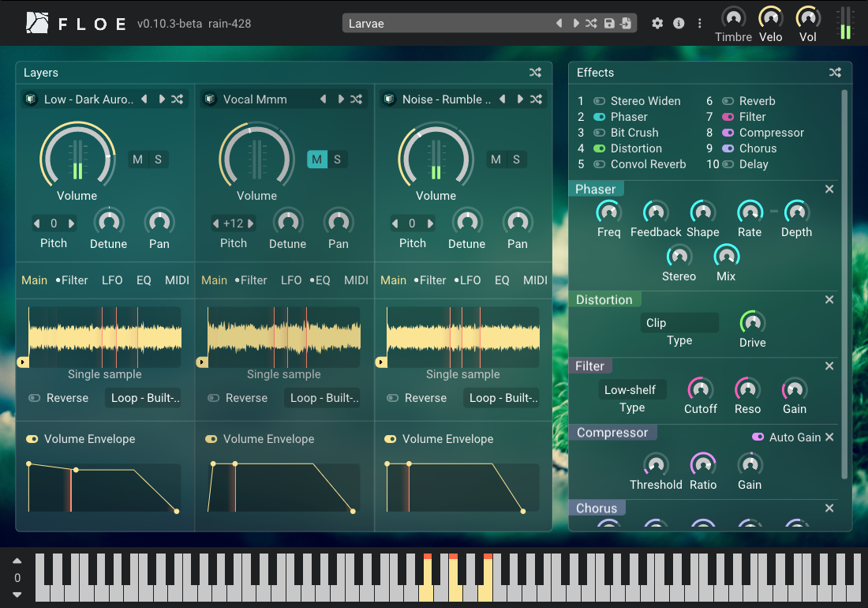Unmute the Vocal Mmm layer
This screenshot has height=608, width=868.
317,160
